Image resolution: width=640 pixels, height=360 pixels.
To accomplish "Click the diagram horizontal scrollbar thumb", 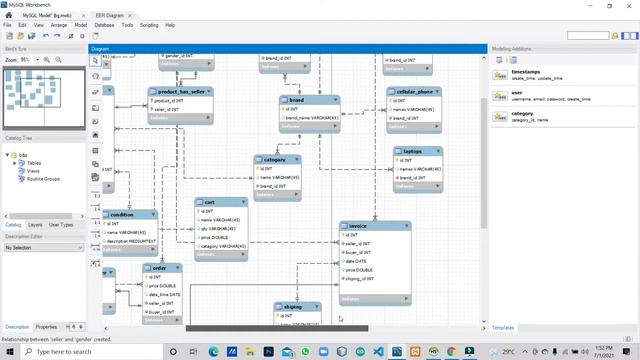I will pos(277,328).
